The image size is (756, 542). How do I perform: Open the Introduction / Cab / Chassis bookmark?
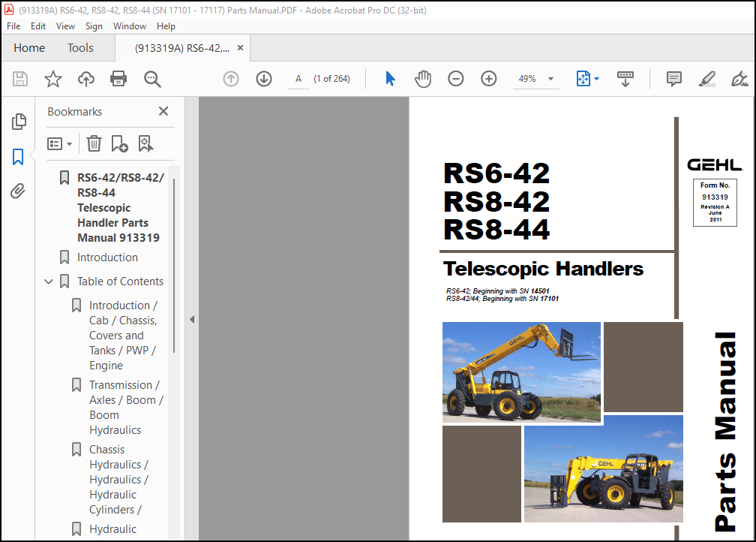(124, 336)
